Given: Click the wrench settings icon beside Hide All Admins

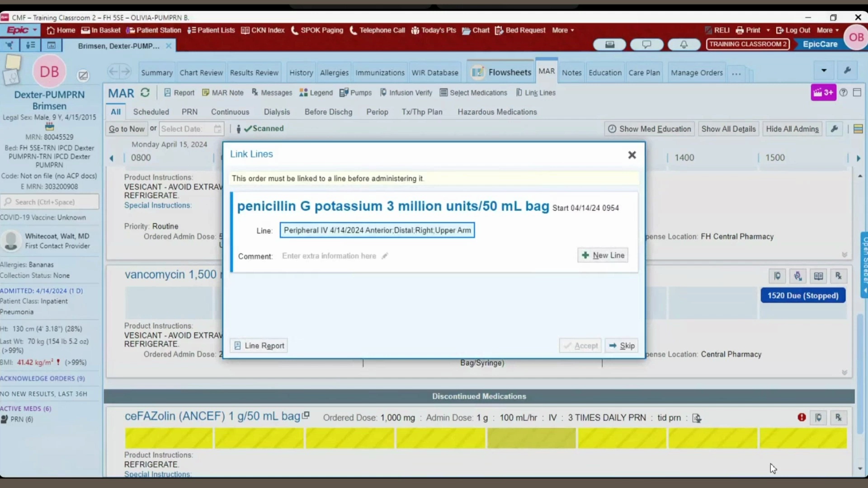Looking at the screenshot, I should coord(834,129).
